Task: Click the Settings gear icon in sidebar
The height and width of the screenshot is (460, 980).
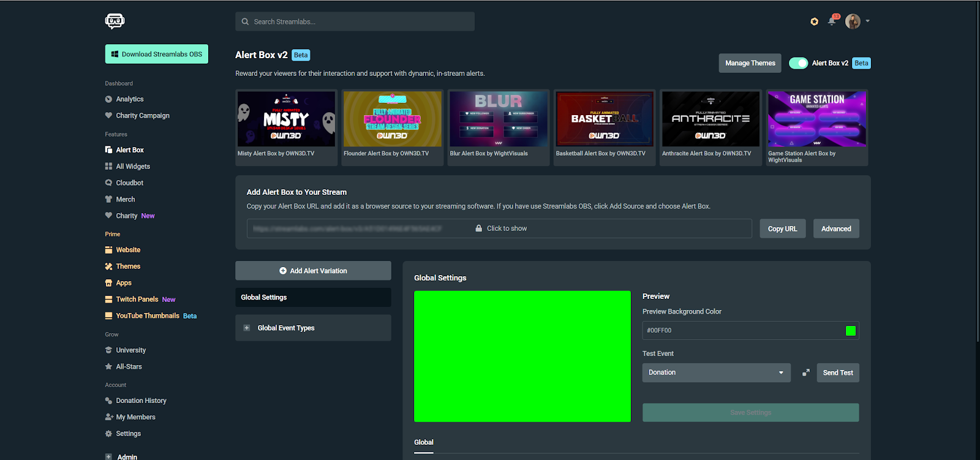Action: pos(108,434)
